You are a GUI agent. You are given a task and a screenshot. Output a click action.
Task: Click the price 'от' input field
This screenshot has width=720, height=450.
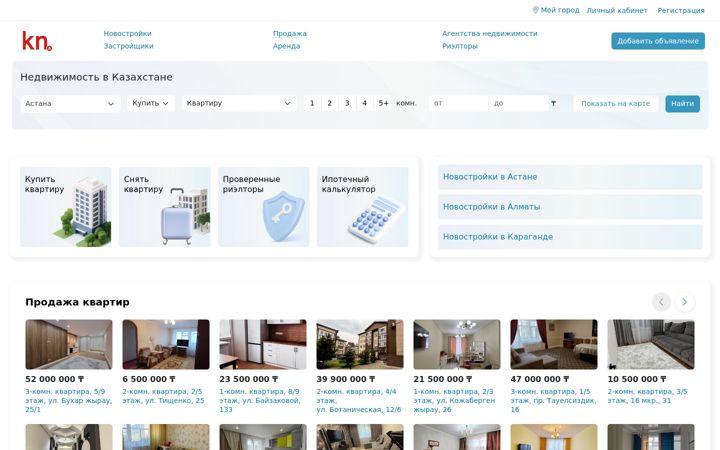coord(458,104)
